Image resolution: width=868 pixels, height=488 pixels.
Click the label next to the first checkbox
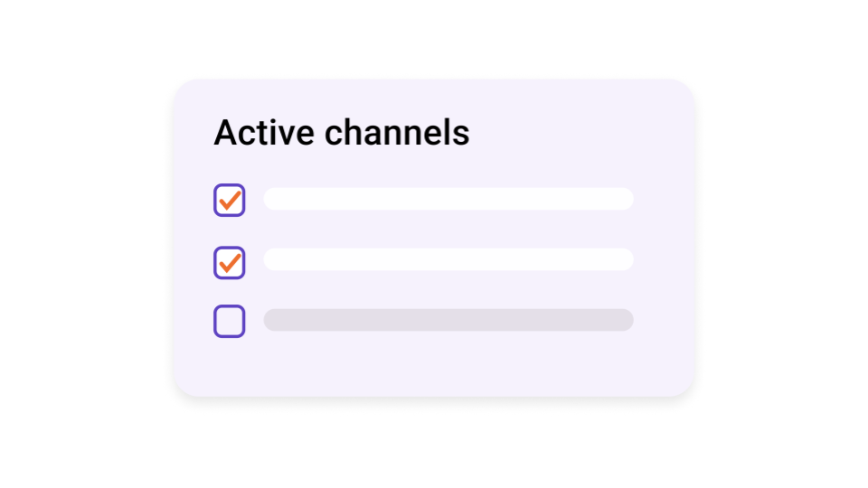point(448,199)
